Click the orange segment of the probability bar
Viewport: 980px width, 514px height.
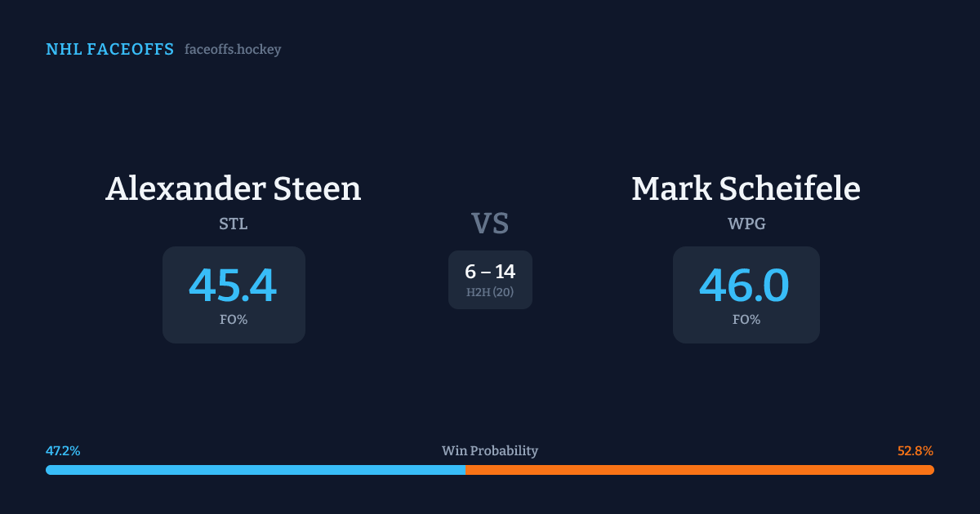tap(699, 470)
